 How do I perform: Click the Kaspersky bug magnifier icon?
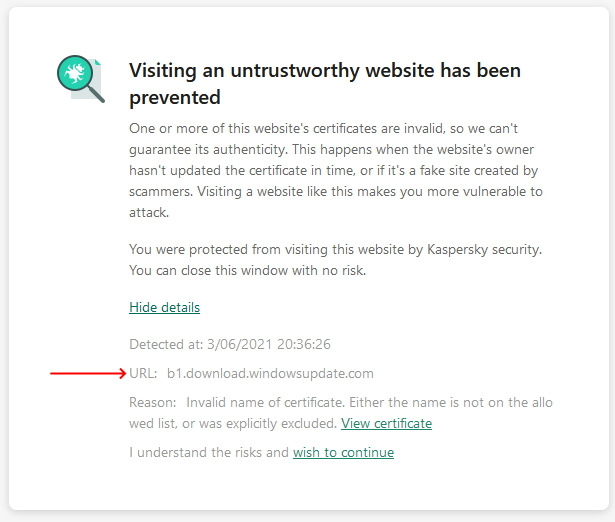[x=80, y=78]
